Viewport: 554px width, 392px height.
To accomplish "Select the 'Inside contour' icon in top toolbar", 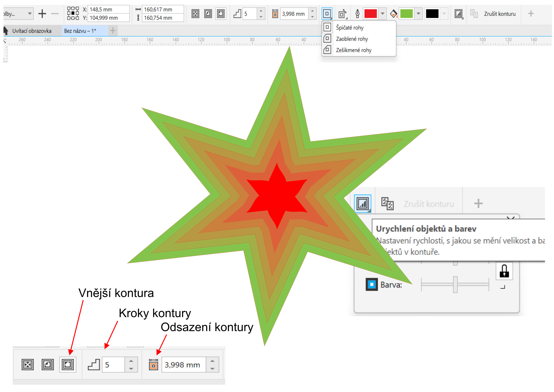I will (208, 14).
